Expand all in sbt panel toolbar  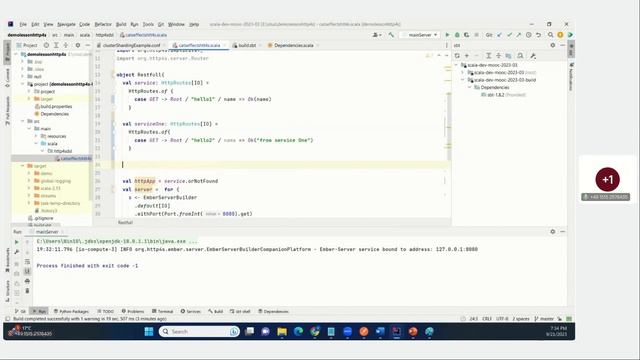coord(488,56)
